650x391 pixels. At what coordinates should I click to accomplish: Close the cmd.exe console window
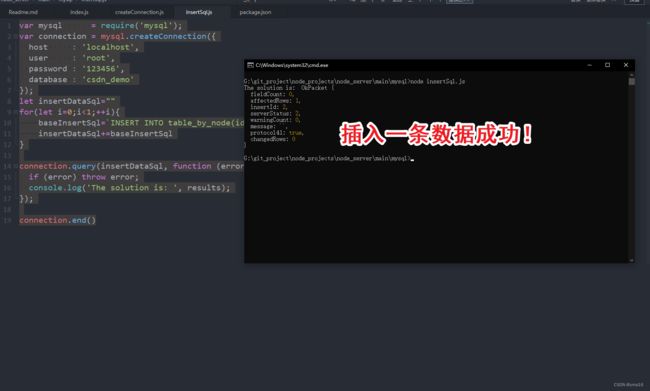[626, 65]
